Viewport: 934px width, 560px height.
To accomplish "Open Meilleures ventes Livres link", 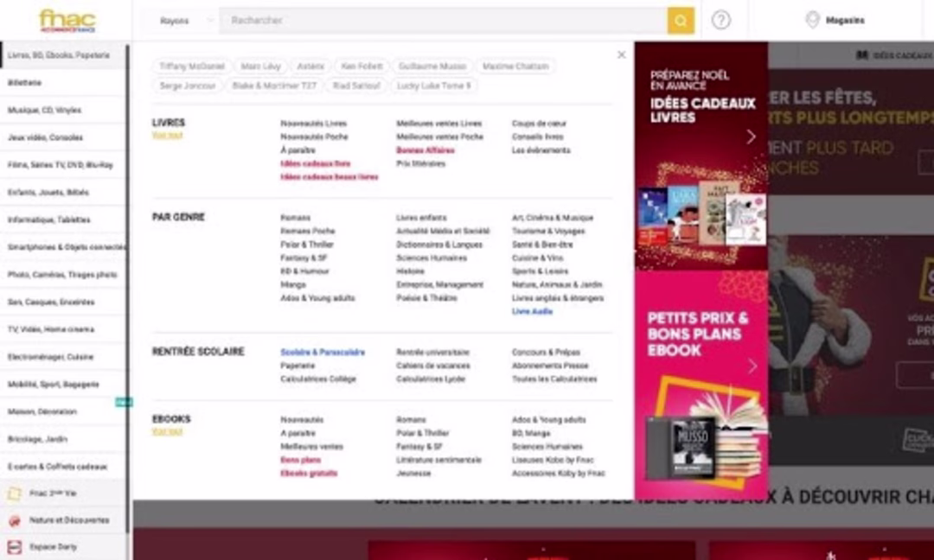I will pos(439,124).
